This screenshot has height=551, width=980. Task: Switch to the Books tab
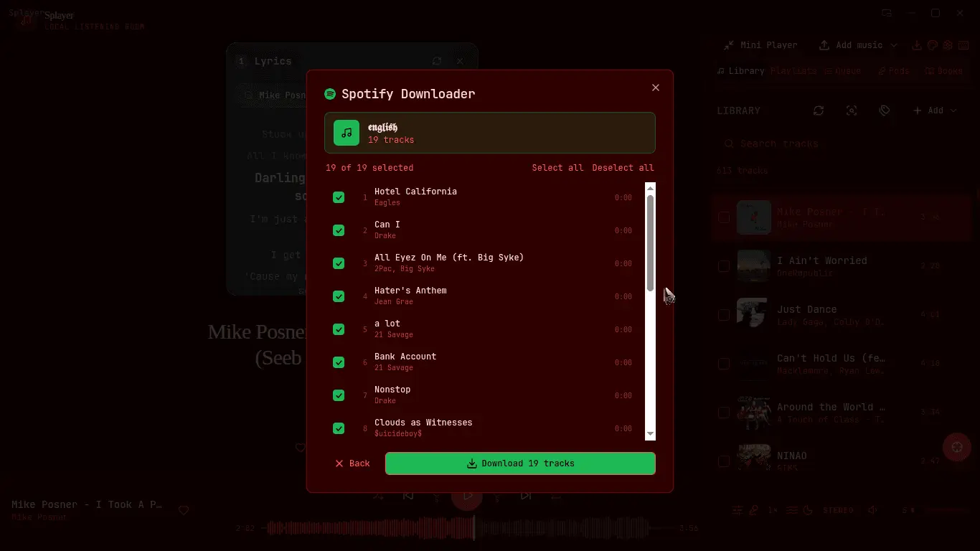pyautogui.click(x=944, y=71)
